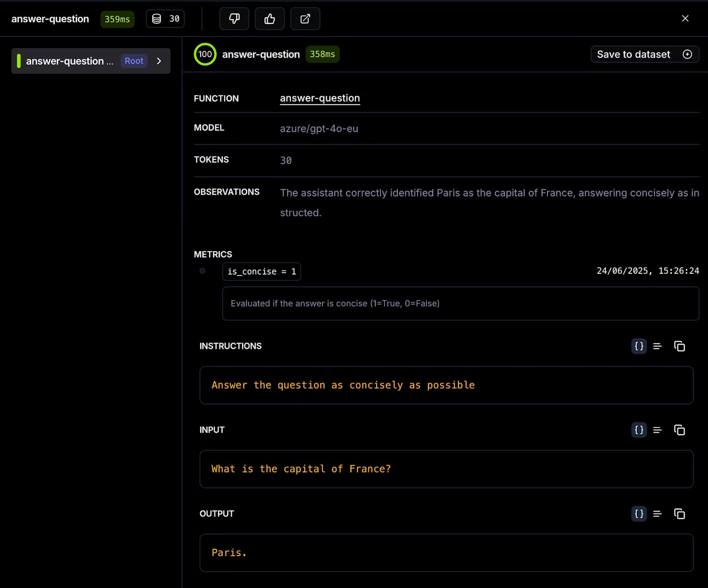The height and width of the screenshot is (588, 708).
Task: Click the 100 score circle badge
Action: pyautogui.click(x=205, y=55)
